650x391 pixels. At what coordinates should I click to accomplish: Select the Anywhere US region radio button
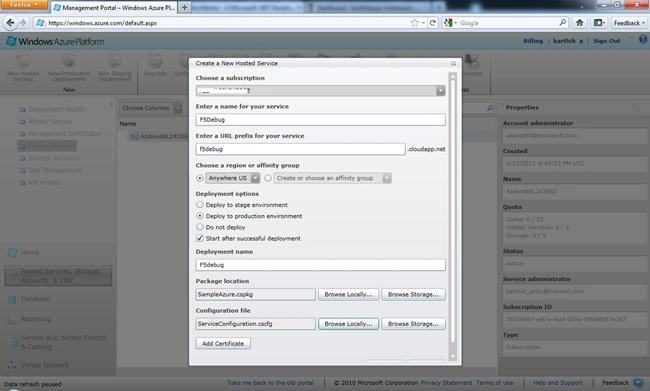(200, 178)
